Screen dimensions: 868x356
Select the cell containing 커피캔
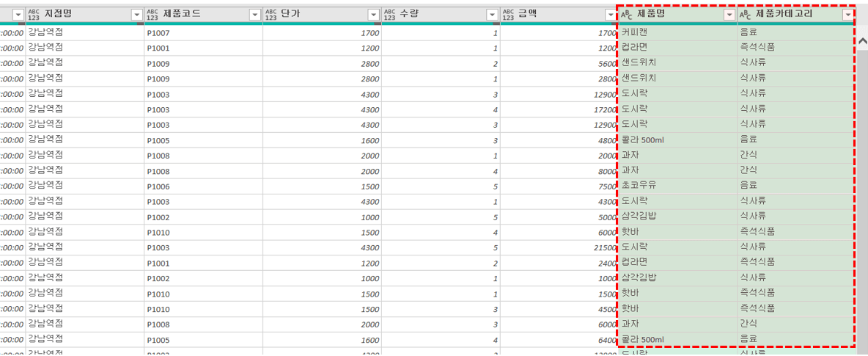point(634,32)
